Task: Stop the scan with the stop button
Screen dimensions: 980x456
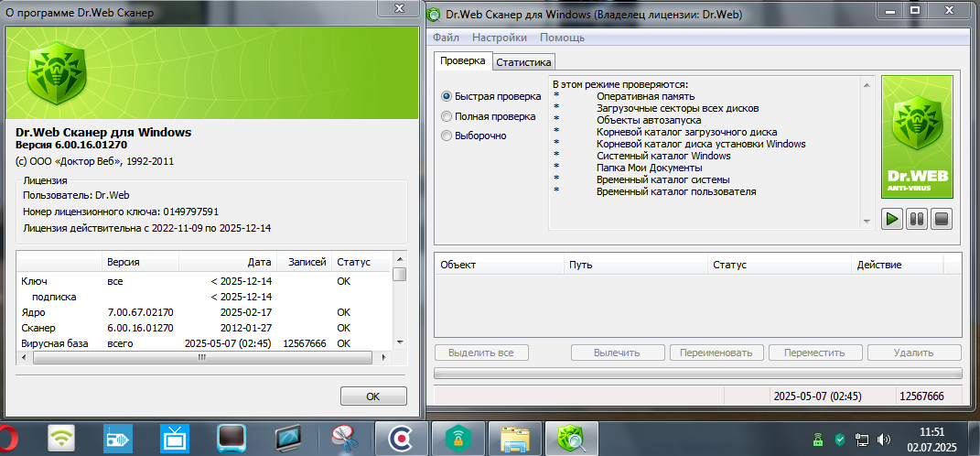Action: (942, 219)
